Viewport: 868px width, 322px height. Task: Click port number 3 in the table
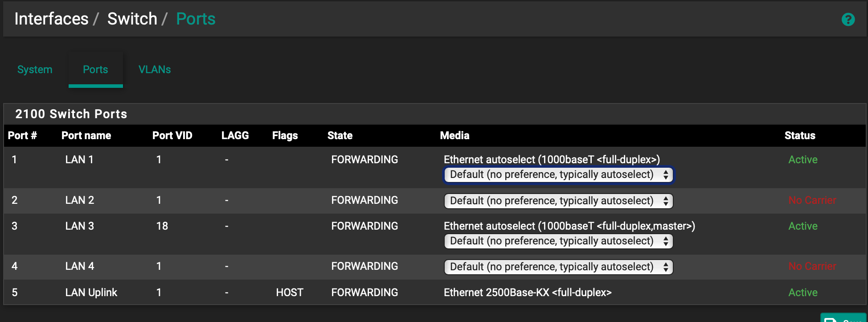(15, 226)
